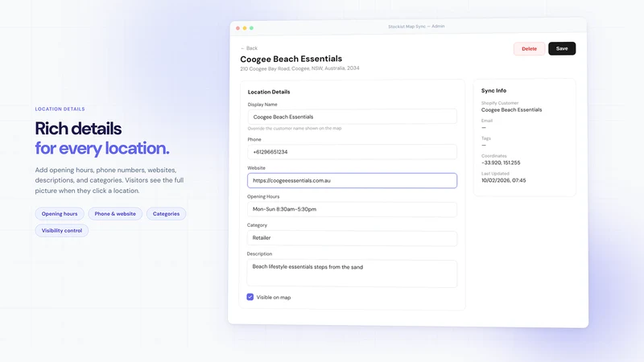Click the Coogee Beach Essentials page heading

(x=291, y=59)
